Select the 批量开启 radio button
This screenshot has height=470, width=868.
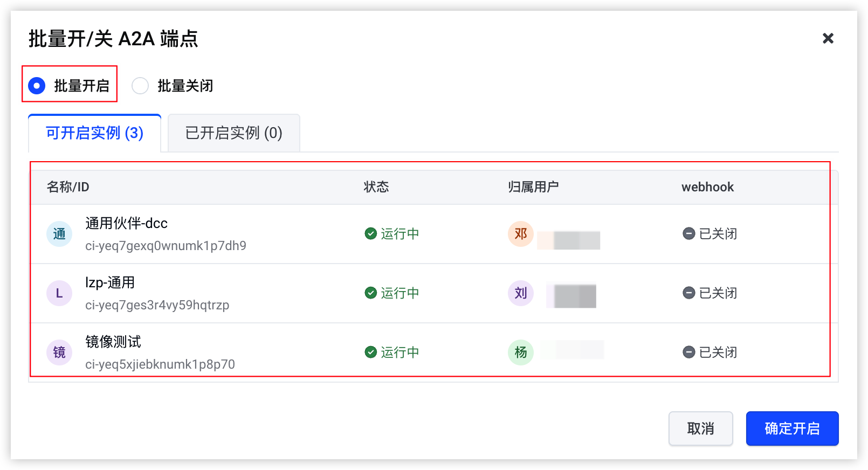[x=37, y=86]
